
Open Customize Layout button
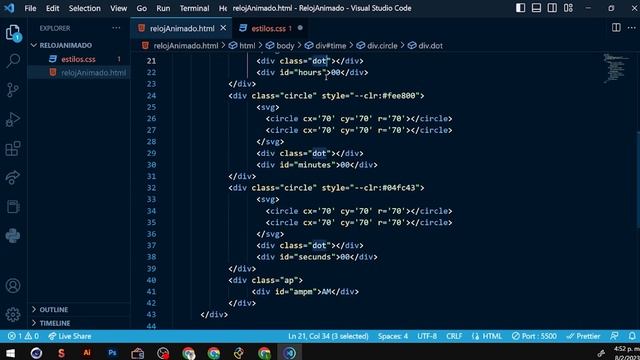[568, 8]
